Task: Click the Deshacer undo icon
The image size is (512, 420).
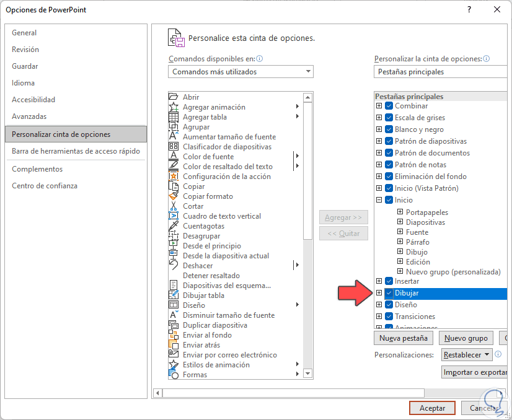Action: coord(174,265)
